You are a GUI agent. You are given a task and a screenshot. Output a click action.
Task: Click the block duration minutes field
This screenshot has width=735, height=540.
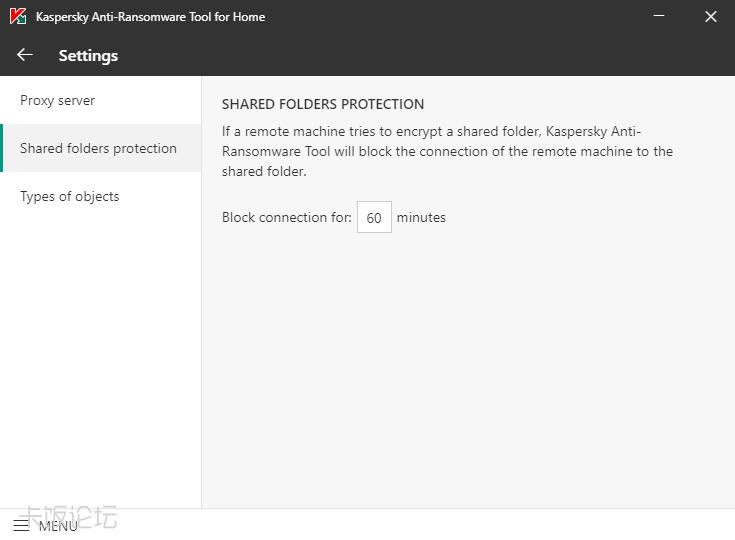tap(374, 217)
